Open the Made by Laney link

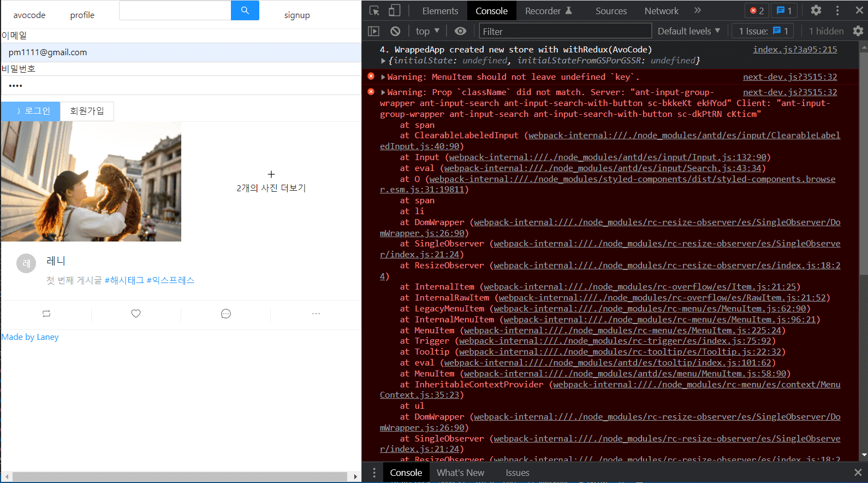30,337
